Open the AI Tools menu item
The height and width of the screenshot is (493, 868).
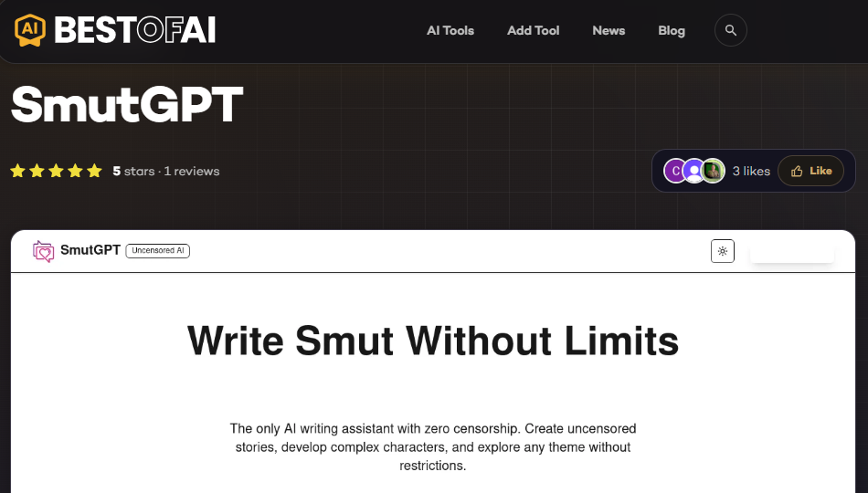click(x=450, y=30)
